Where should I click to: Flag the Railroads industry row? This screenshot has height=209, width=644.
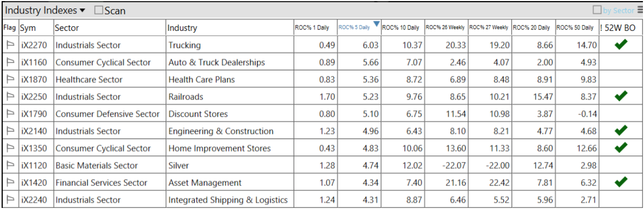pos(10,97)
